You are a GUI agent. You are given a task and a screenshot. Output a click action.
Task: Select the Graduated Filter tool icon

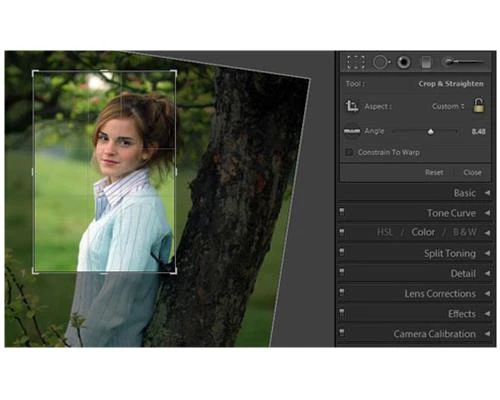(426, 62)
